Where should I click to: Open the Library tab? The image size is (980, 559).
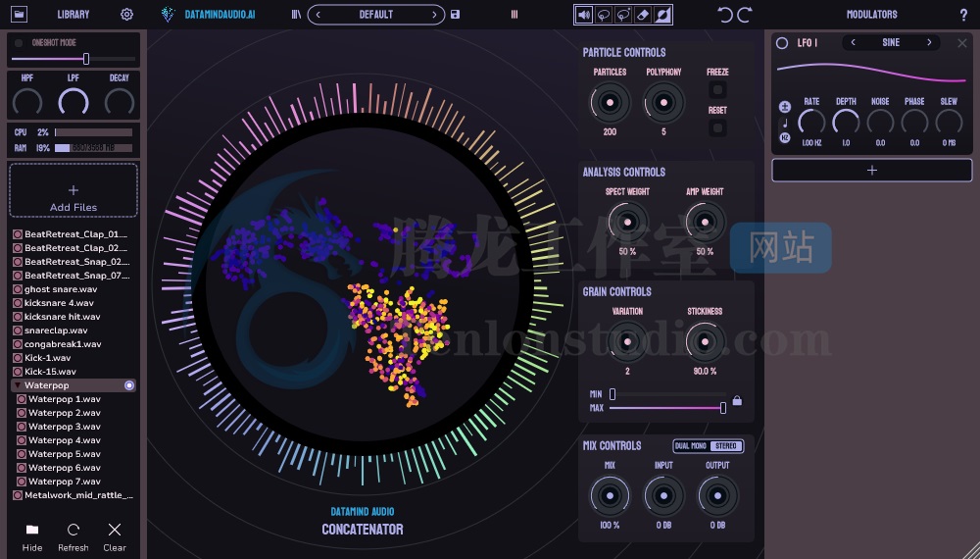tap(73, 15)
